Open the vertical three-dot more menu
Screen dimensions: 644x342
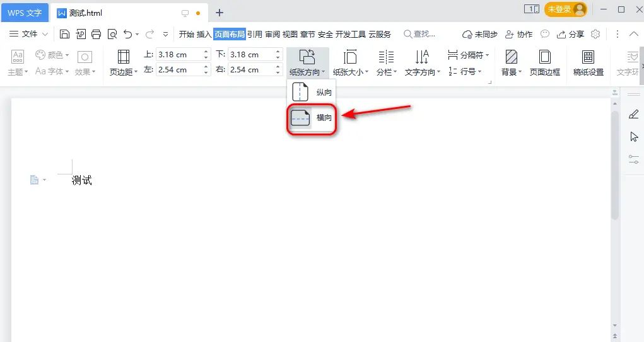click(x=618, y=34)
